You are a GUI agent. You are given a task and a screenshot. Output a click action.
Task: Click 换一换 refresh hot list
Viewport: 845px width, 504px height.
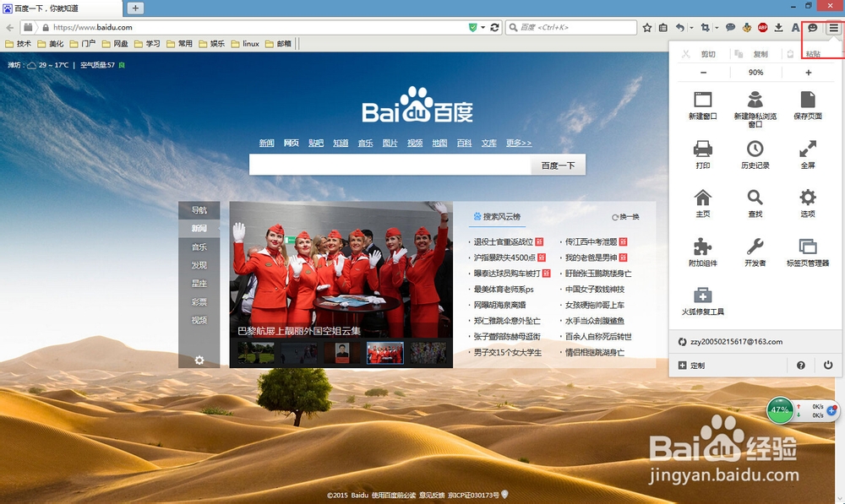625,217
